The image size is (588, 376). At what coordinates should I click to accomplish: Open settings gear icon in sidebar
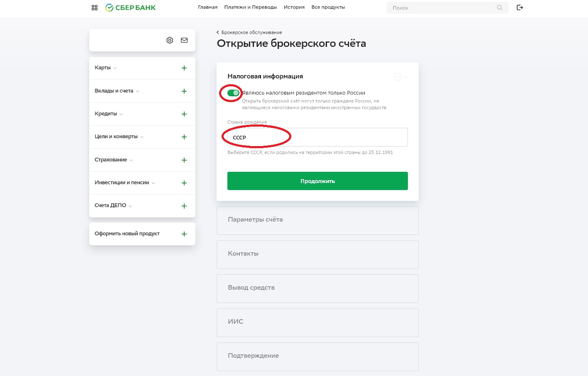pyautogui.click(x=170, y=40)
